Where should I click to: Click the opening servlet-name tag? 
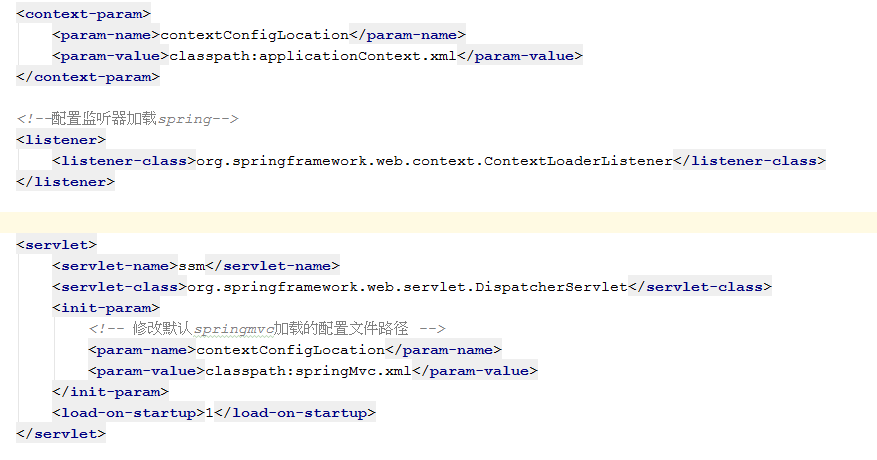115,266
